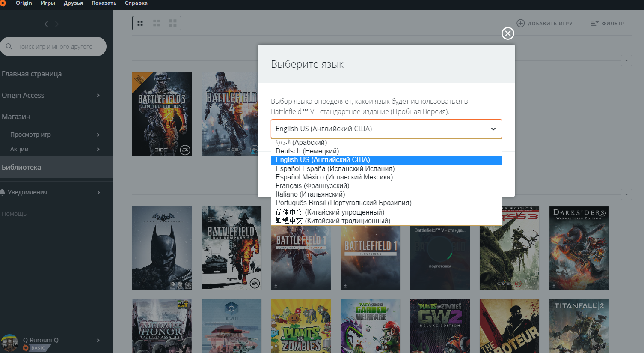This screenshot has height=353, width=644.
Task: Go back with the left navigation arrow
Action: pos(46,24)
